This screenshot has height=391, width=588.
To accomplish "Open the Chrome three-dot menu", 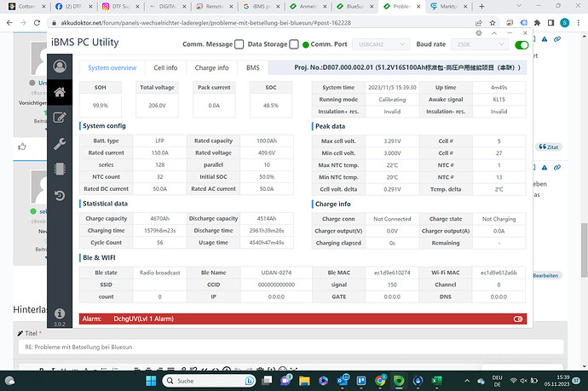I will pos(579,23).
